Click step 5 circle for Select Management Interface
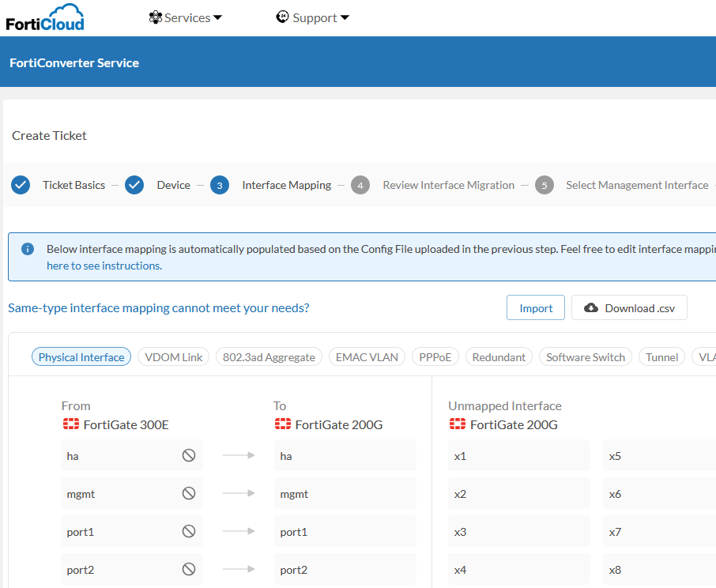Image resolution: width=716 pixels, height=588 pixels. click(545, 185)
